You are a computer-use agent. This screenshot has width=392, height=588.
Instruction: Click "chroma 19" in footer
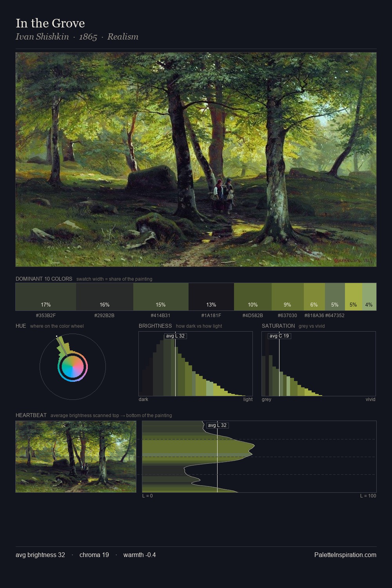[x=94, y=555]
